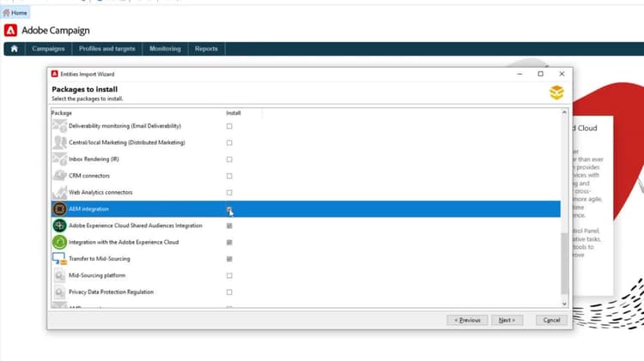The image size is (644, 361).
Task: Check install box for Central/local Marketing
Action: click(x=229, y=142)
